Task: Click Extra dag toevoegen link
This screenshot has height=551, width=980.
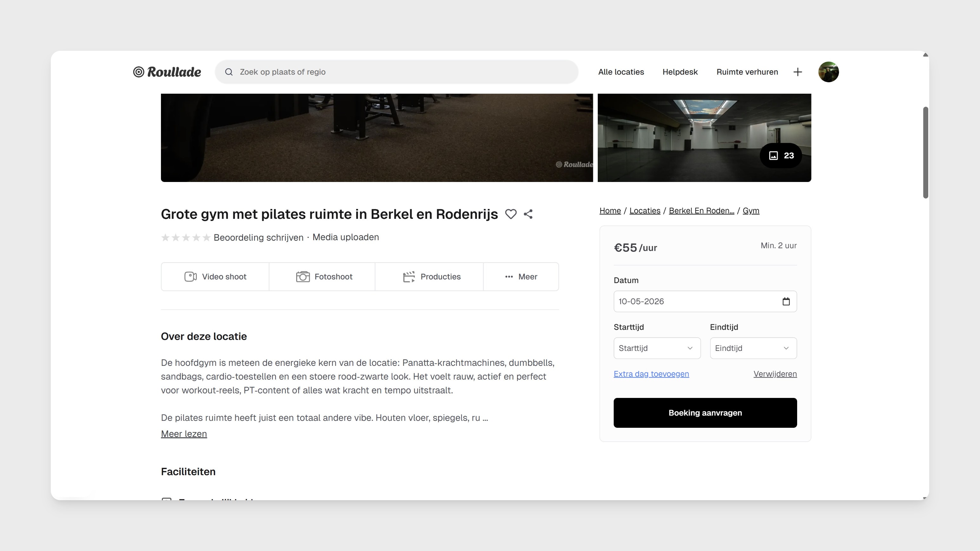Action: (x=651, y=374)
